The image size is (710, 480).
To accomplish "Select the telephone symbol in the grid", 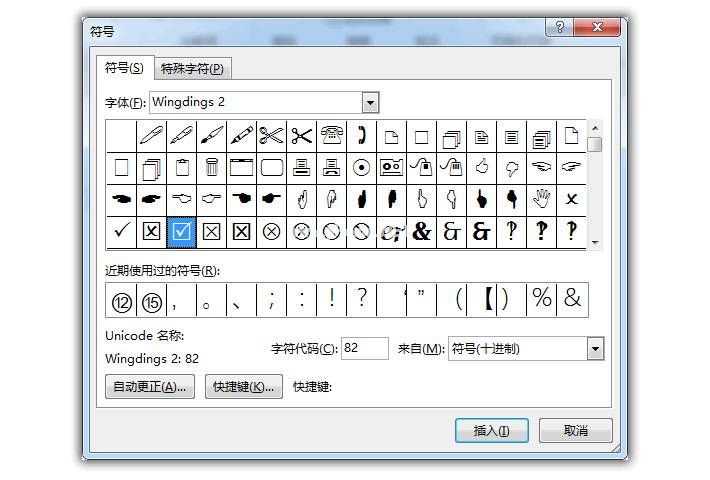I will [x=331, y=135].
